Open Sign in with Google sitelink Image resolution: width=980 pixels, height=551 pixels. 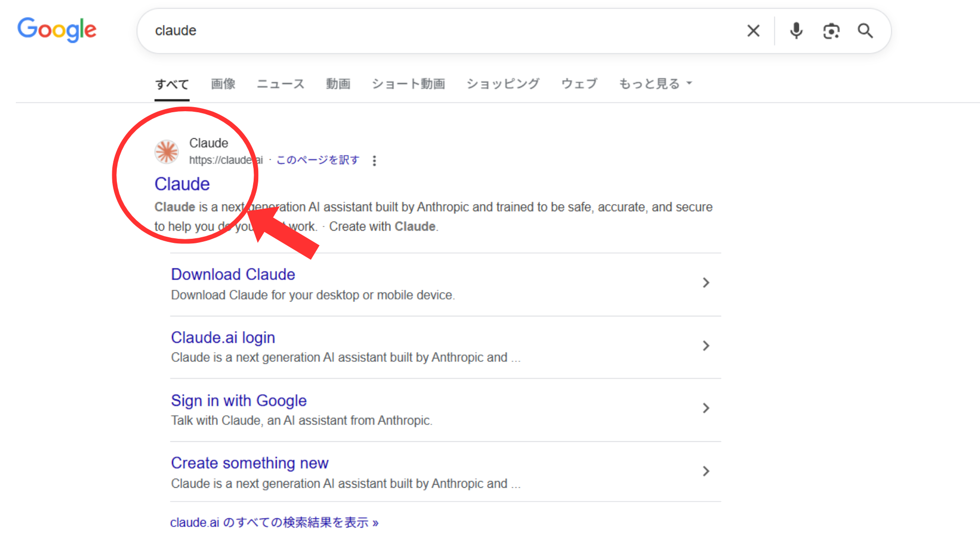coord(239,400)
